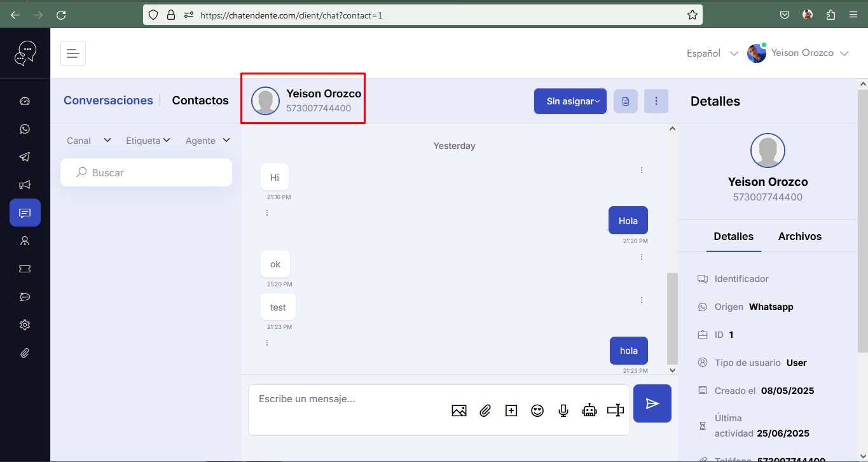Switch to the Conversaciones tab

click(108, 101)
